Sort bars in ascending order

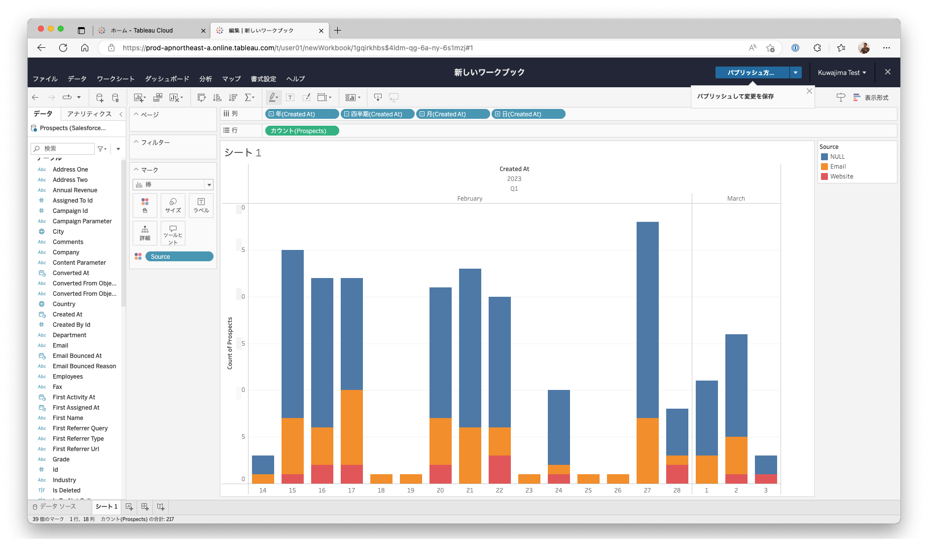tap(217, 98)
